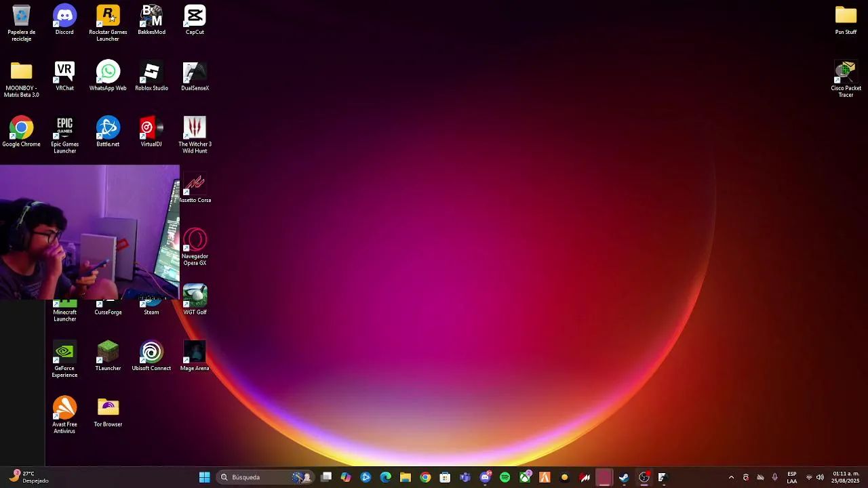
Task: Open Task View from the taskbar
Action: pos(326,477)
